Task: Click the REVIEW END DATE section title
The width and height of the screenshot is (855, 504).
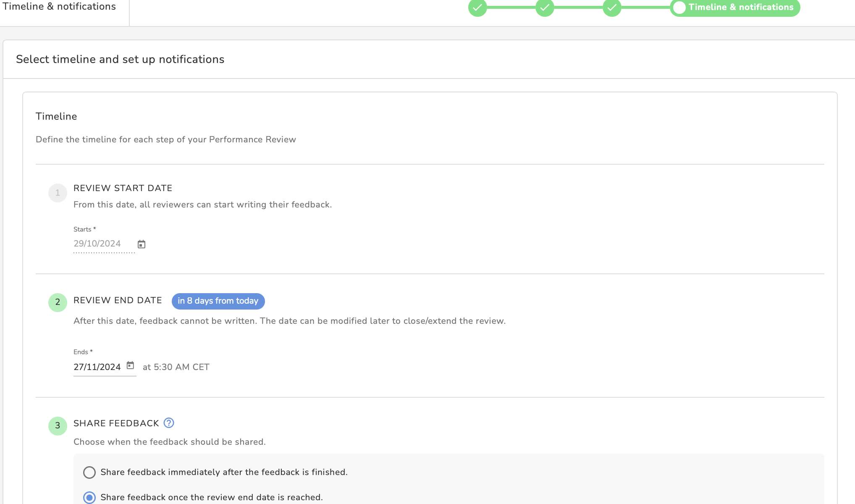Action: click(118, 300)
